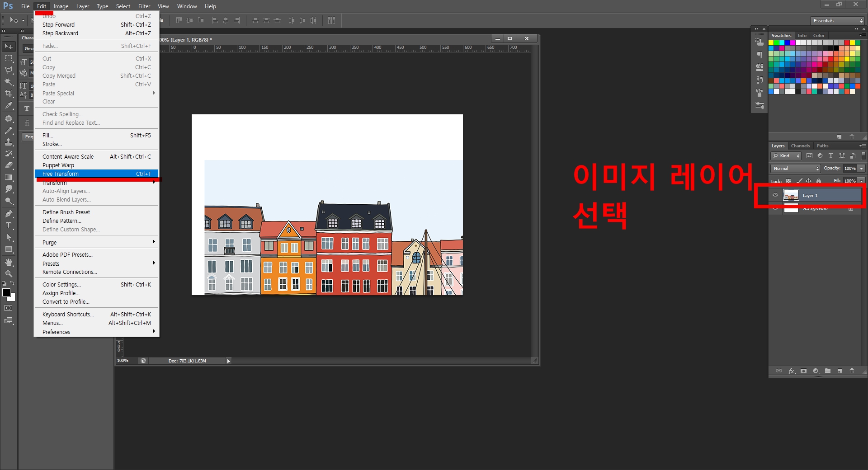Enable Lock Transparent Pixels for Layer 1

tap(788, 181)
